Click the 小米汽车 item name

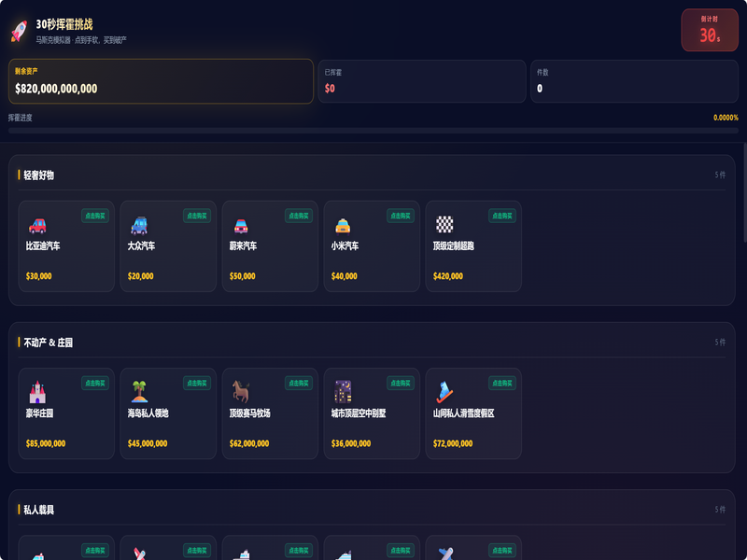coord(345,246)
